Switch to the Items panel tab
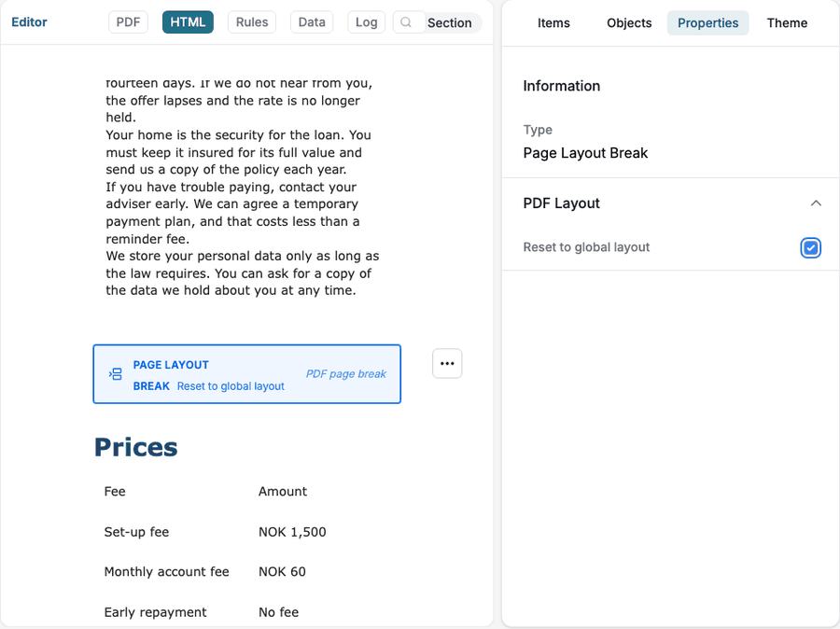This screenshot has height=629, width=840. (x=553, y=23)
